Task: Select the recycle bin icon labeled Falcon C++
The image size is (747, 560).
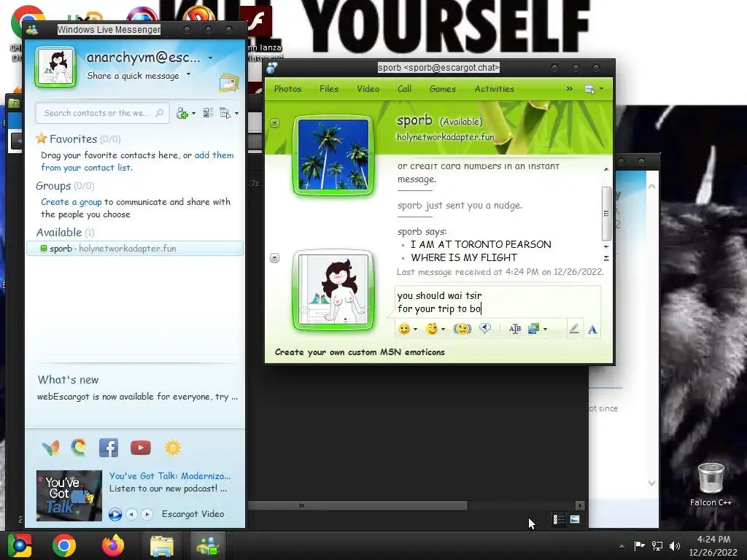Action: [x=711, y=484]
